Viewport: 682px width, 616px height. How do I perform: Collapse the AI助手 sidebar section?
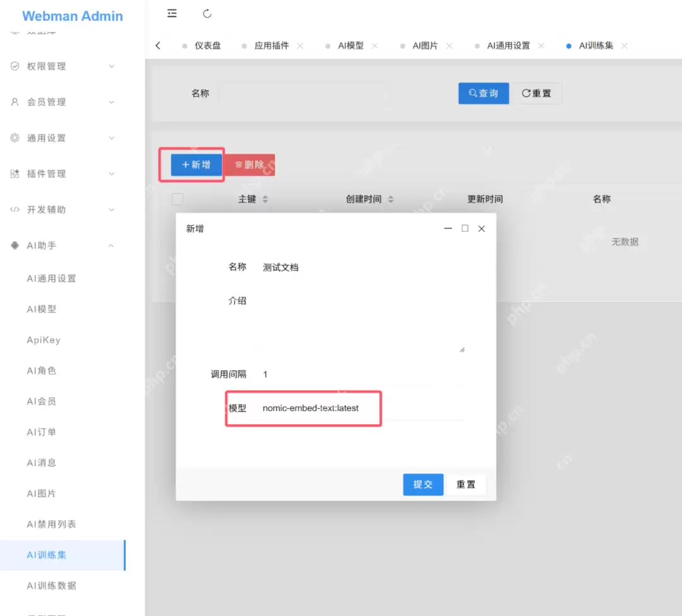click(x=112, y=246)
